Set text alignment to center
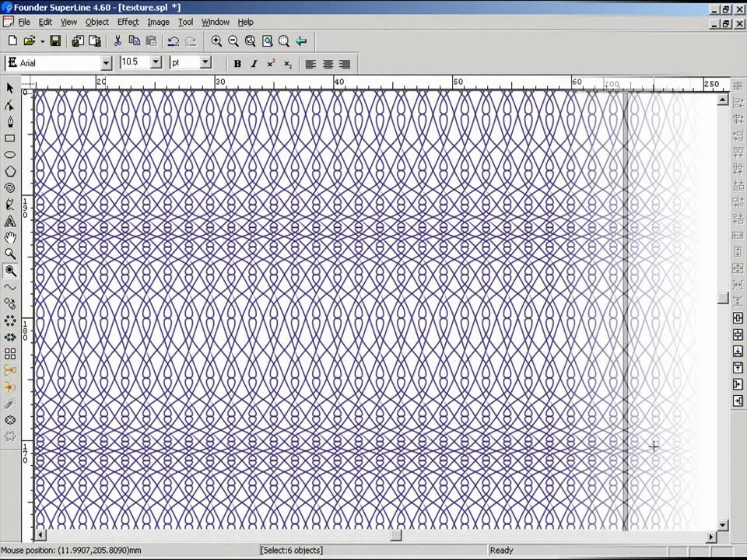This screenshot has width=747, height=560. (328, 63)
